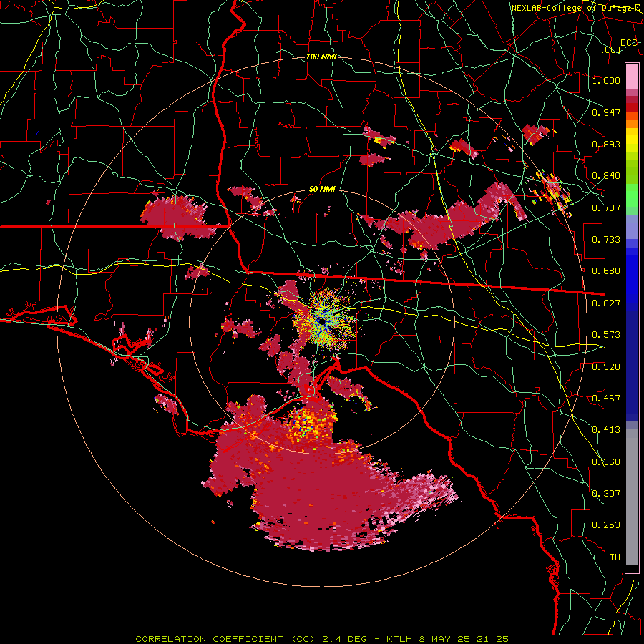Click the 0.733 value on the color scale
The image size is (644, 644).
click(606, 240)
